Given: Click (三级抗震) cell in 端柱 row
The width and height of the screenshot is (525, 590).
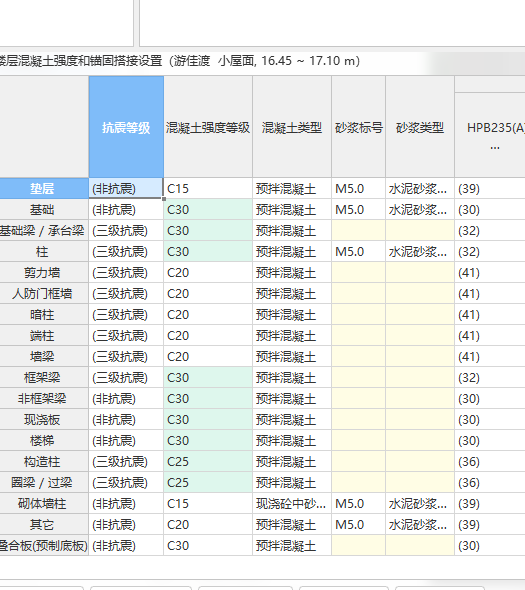Looking at the screenshot, I should (x=126, y=336).
